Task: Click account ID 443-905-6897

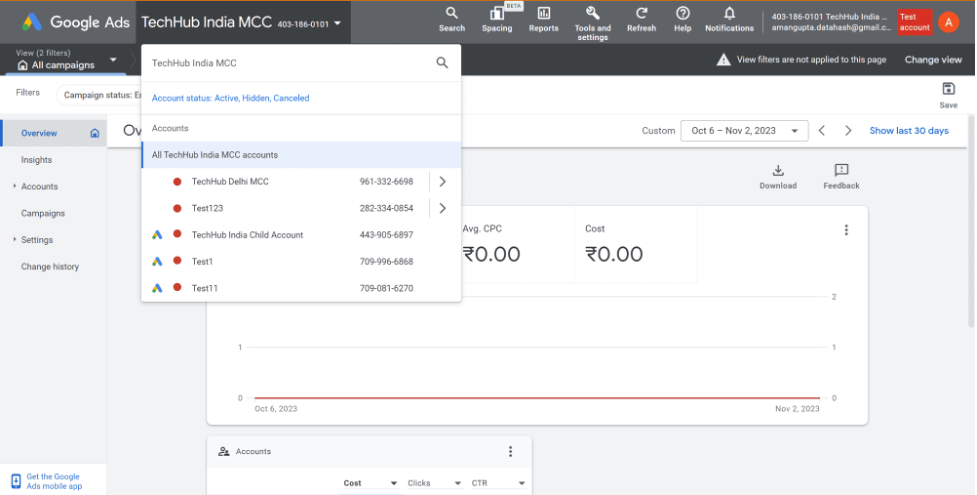Action: coord(386,234)
